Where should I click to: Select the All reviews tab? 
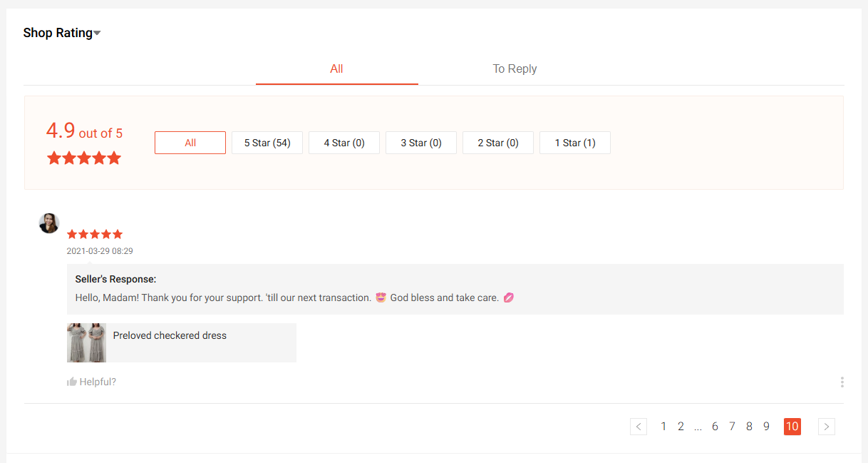coord(336,69)
